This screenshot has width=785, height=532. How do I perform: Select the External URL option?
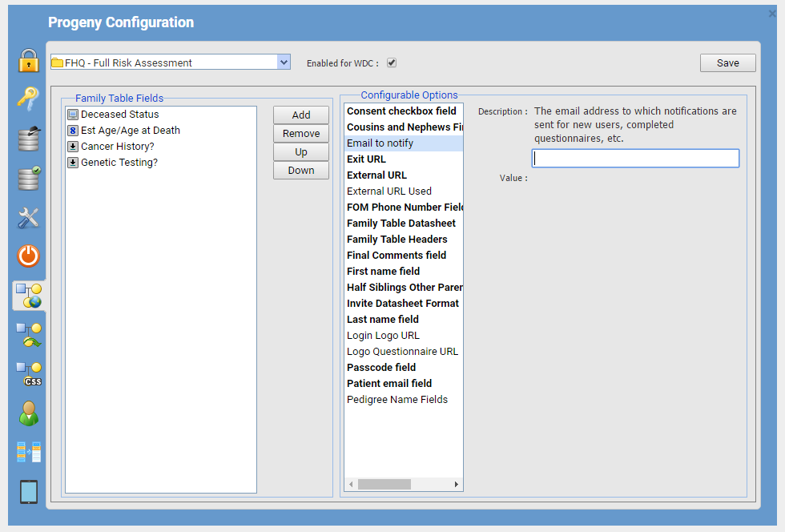[404, 175]
